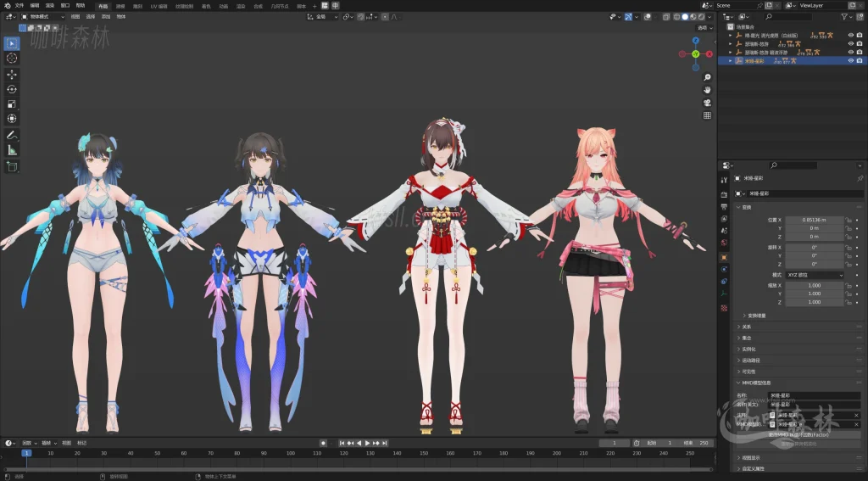Click the Blender logo menu icon
The width and height of the screenshot is (868, 481).
7,6
